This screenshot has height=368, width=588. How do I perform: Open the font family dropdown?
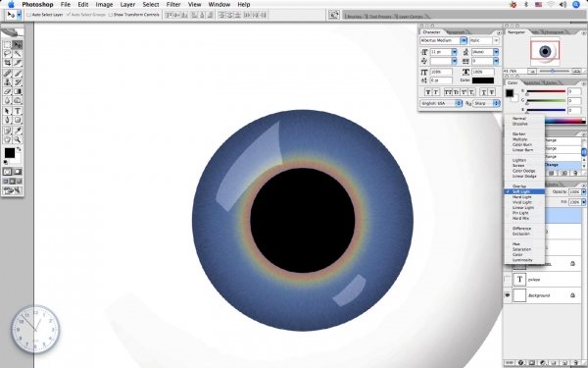coord(464,40)
